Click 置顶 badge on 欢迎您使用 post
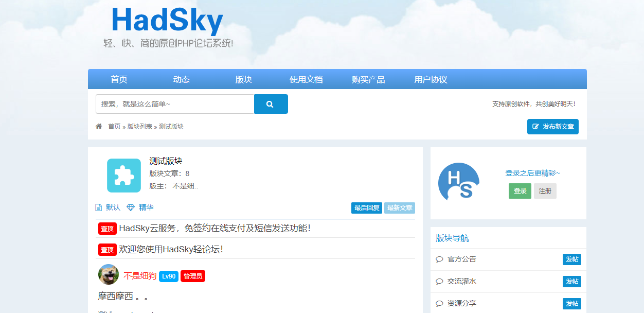Screen dimensions: 644x313 click(108, 250)
